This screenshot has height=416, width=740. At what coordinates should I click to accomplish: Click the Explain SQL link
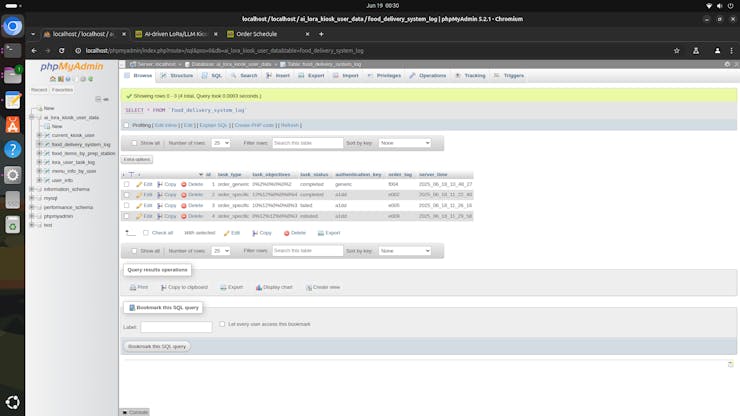pos(213,125)
